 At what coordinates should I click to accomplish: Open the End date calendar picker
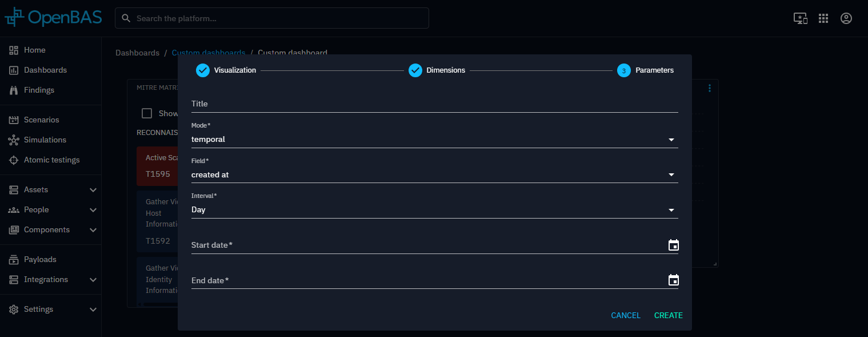[673, 280]
